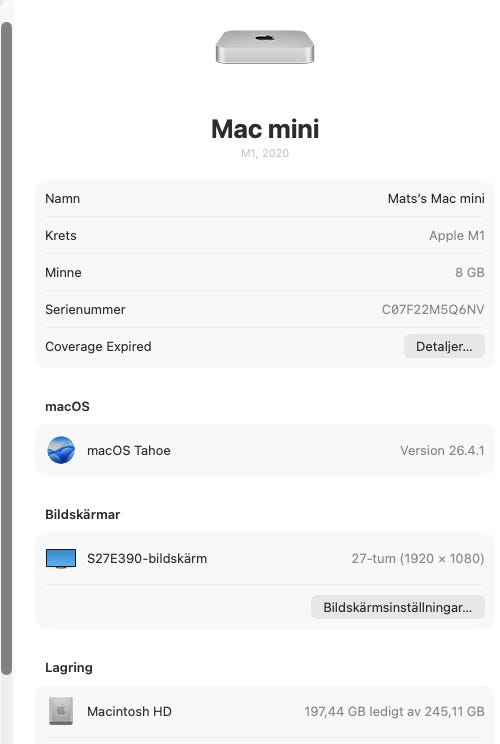
Task: Click the Coverage Expired label
Action: (98, 346)
